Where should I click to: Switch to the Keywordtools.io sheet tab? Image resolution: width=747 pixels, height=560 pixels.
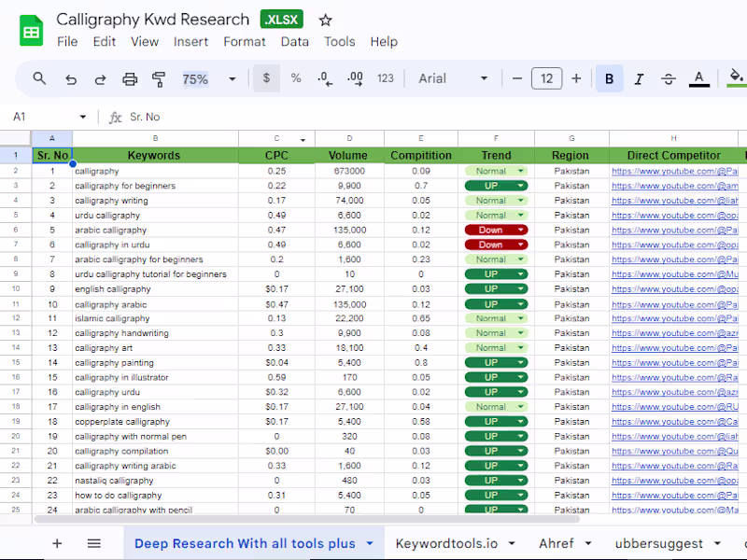pyautogui.click(x=446, y=543)
